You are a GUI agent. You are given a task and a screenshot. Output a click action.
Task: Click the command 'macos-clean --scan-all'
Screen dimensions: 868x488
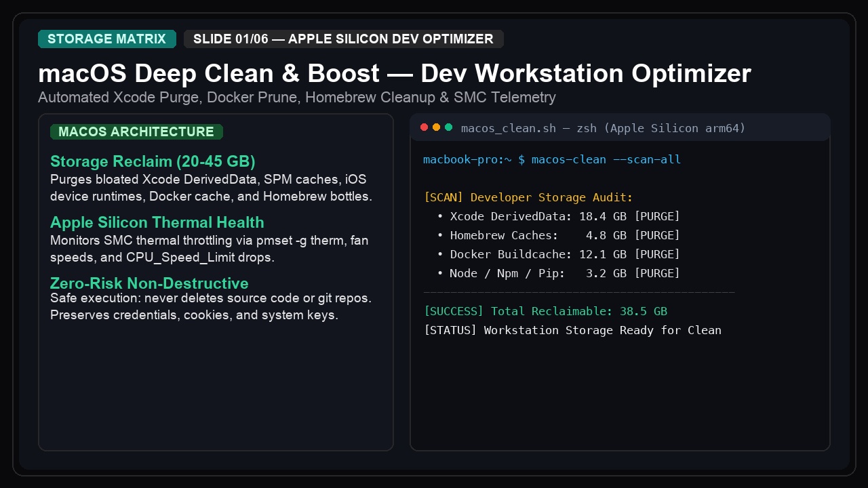pyautogui.click(x=606, y=160)
